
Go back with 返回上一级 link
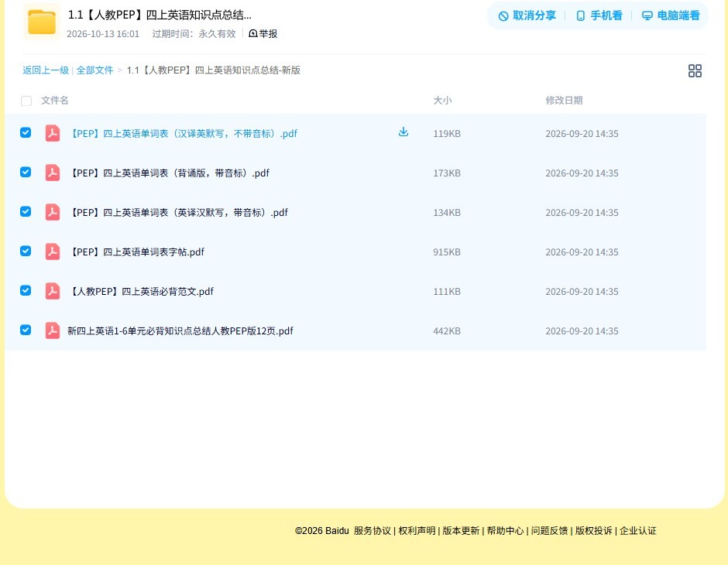46,70
